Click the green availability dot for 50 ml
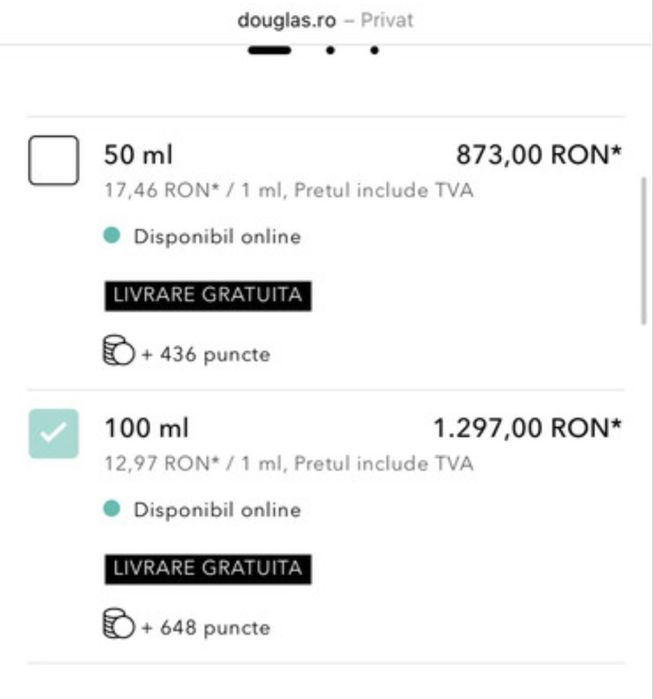The image size is (653, 699). pyautogui.click(x=111, y=235)
